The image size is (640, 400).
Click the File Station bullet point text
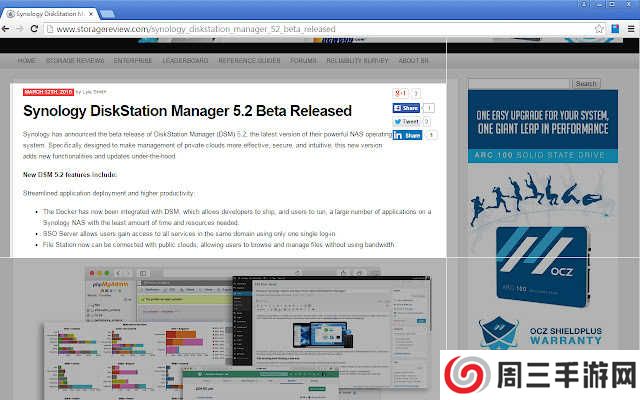click(218, 245)
